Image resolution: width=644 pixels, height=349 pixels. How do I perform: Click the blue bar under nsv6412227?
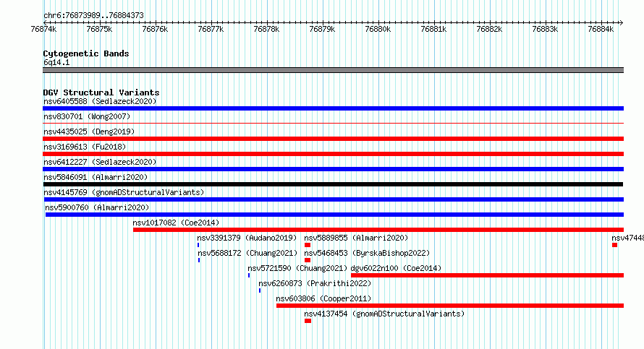tap(333, 169)
